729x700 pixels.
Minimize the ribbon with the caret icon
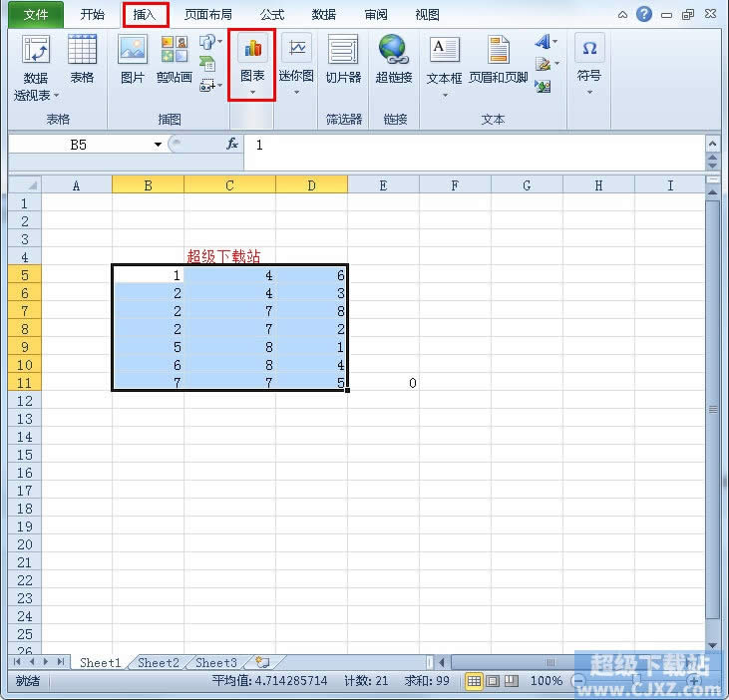point(622,15)
